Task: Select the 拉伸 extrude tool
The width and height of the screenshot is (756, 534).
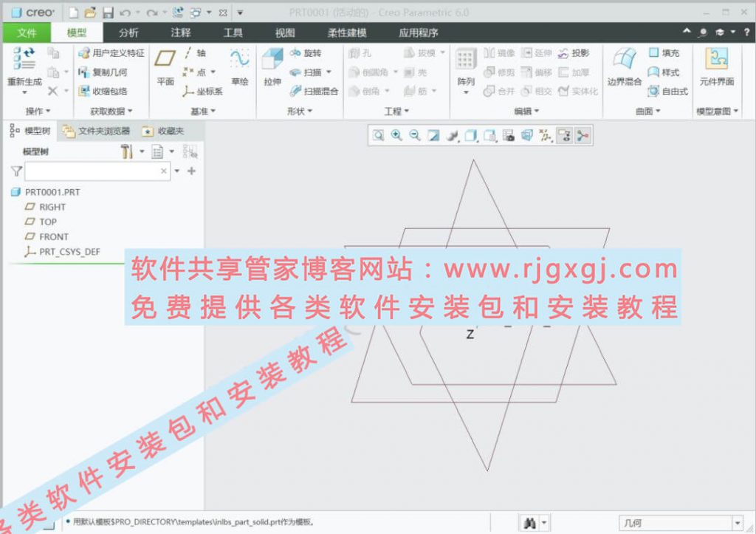Action: tap(272, 67)
